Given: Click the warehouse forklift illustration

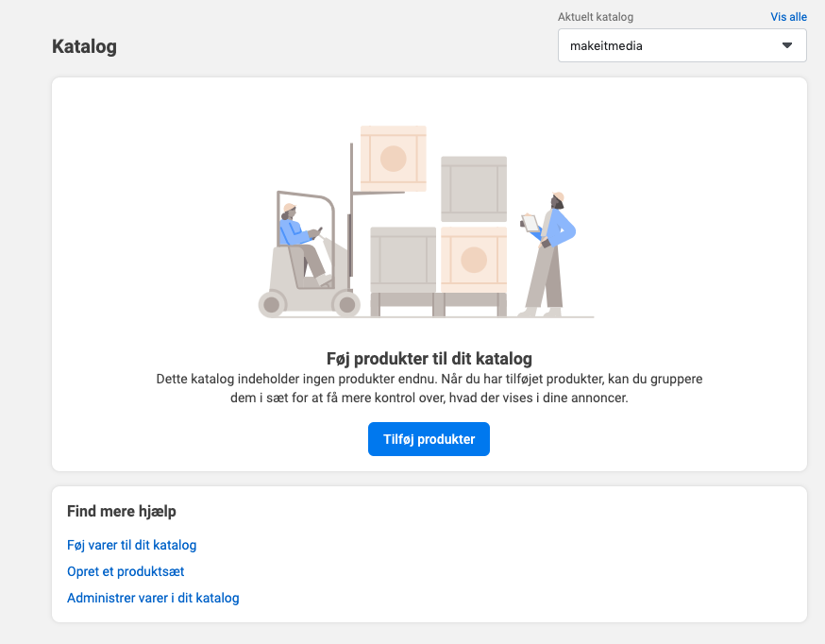Looking at the screenshot, I should click(426, 222).
